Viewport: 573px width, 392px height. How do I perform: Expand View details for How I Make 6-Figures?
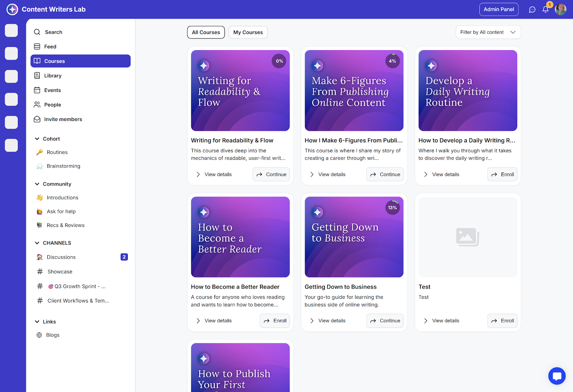click(x=328, y=174)
